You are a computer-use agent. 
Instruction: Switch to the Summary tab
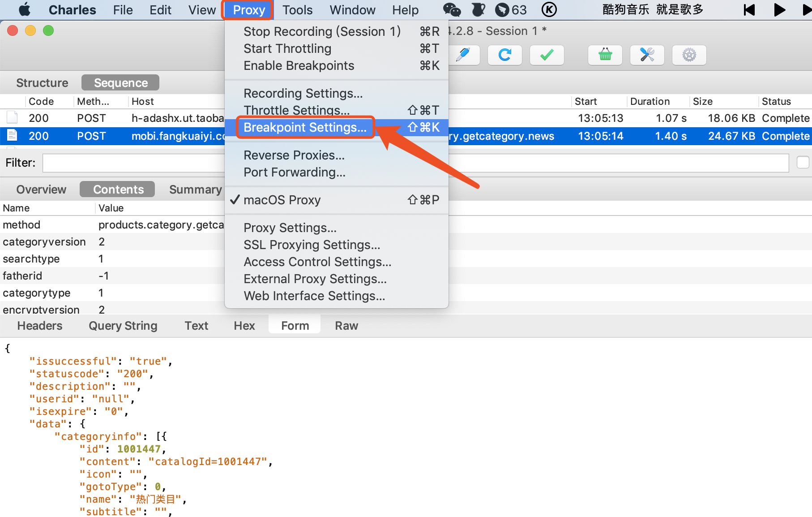[195, 190]
